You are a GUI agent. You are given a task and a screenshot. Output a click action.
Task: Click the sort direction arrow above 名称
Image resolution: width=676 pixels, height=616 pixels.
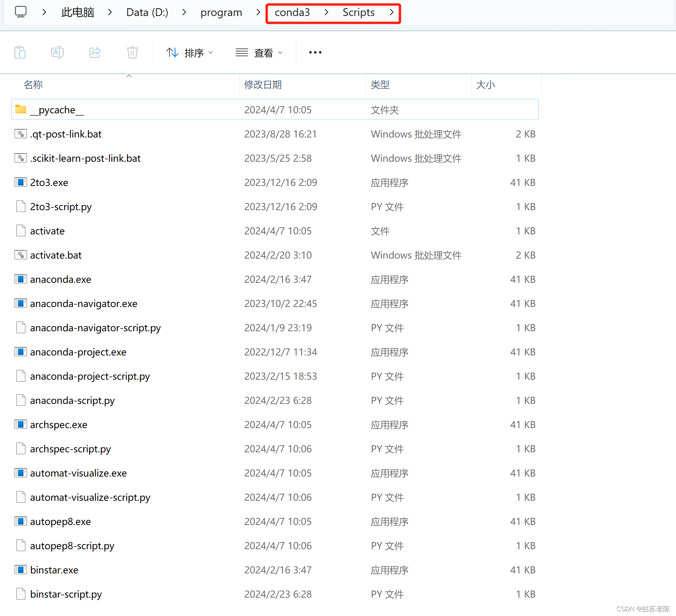click(129, 76)
